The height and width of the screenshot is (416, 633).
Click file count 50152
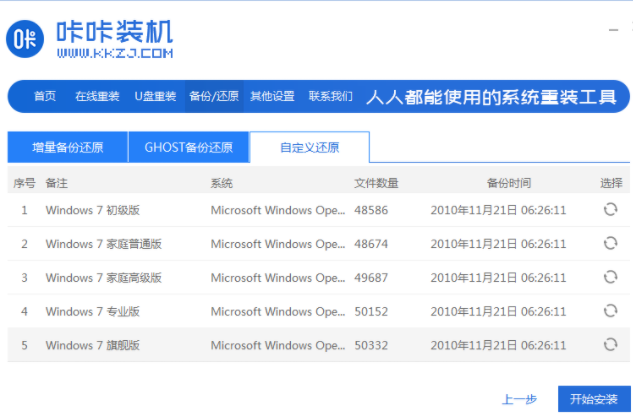click(x=371, y=311)
